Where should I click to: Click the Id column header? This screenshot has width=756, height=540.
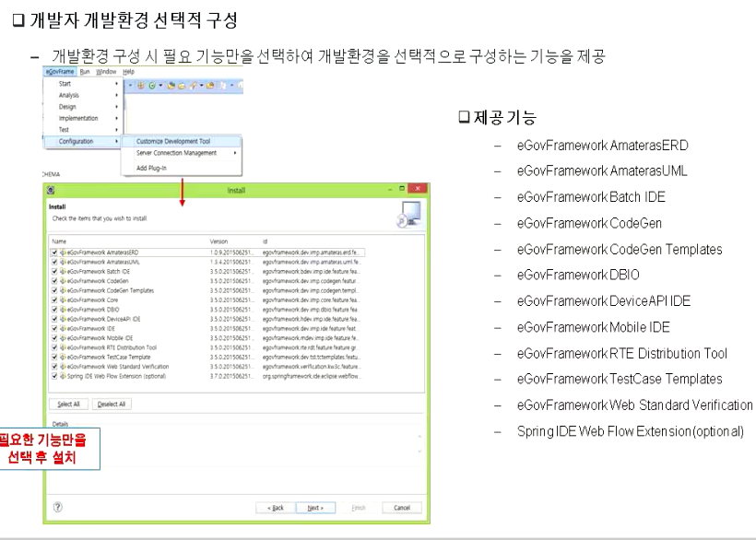pyautogui.click(x=265, y=241)
